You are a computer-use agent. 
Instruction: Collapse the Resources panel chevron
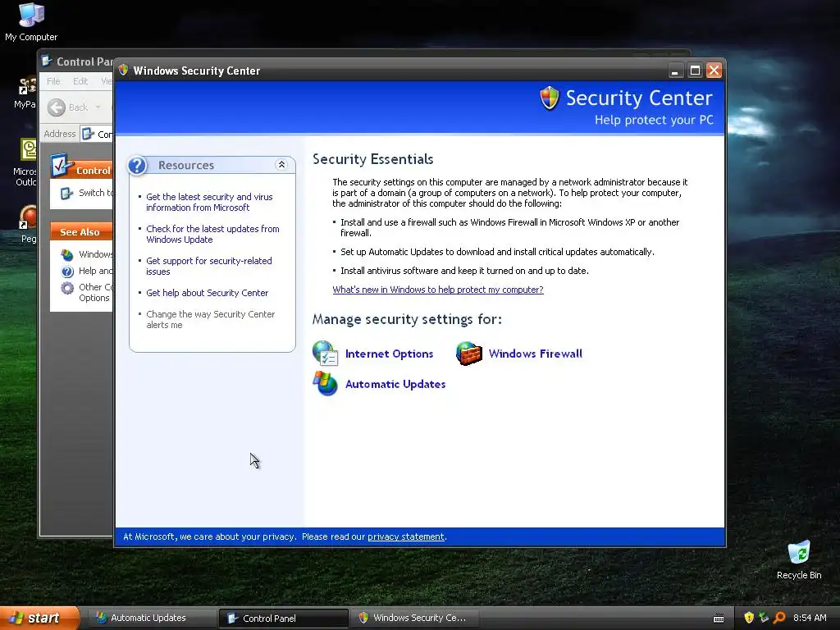click(281, 164)
